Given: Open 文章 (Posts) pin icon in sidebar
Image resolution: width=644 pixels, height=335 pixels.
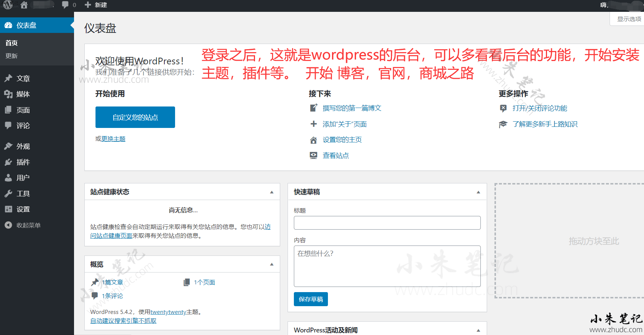Looking at the screenshot, I should click(x=9, y=78).
